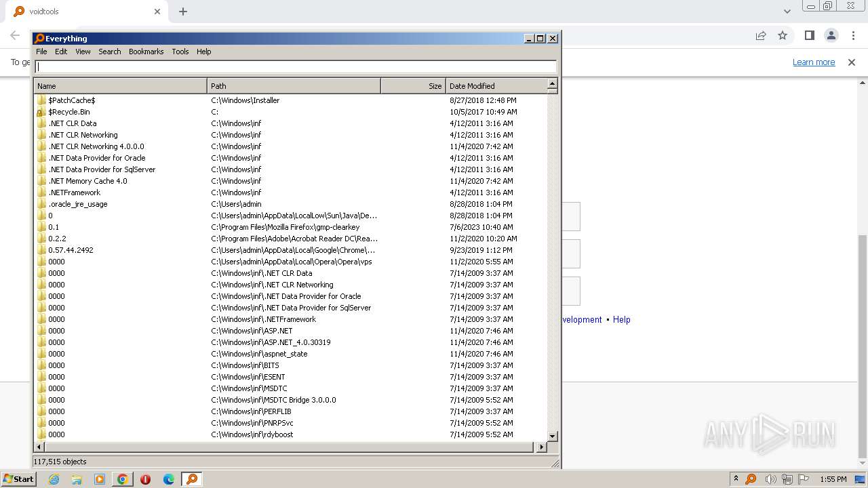Click path C:\Windows\inf\MSDTC Bridge 3.0.0.0
Image resolution: width=868 pixels, height=488 pixels.
273,400
